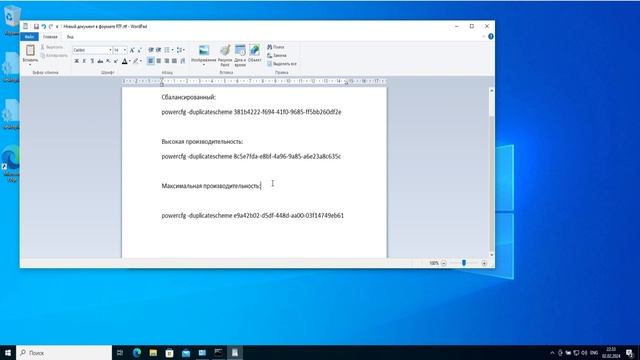640x360 pixels.
Task: Open the Calibri font family dropdown
Action: 110,50
